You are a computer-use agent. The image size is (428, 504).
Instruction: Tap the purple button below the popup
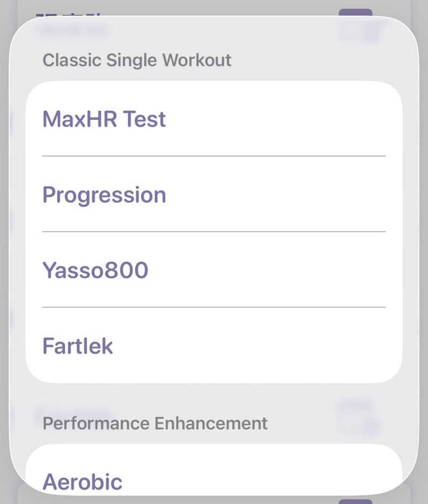(x=355, y=501)
